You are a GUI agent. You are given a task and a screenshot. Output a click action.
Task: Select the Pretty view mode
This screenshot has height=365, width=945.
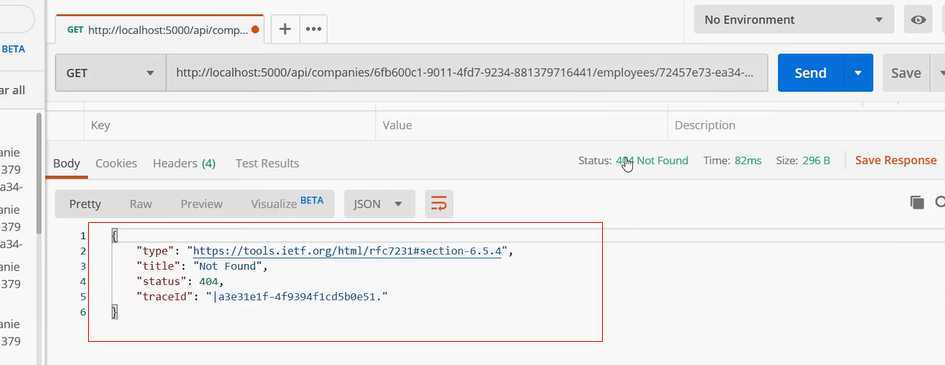point(85,204)
